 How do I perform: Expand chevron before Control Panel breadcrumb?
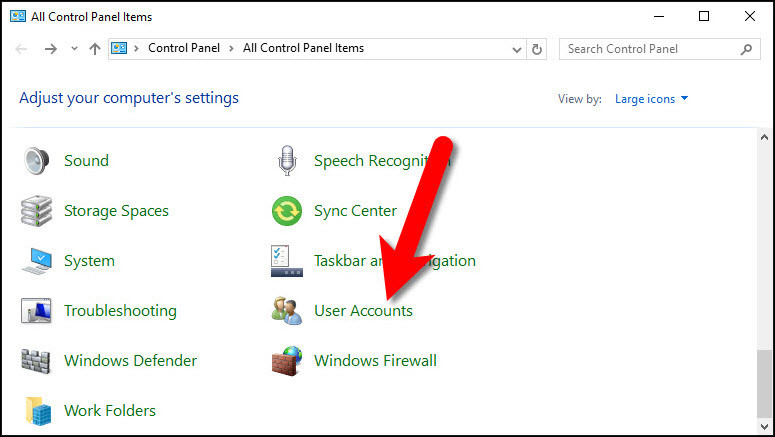(136, 48)
